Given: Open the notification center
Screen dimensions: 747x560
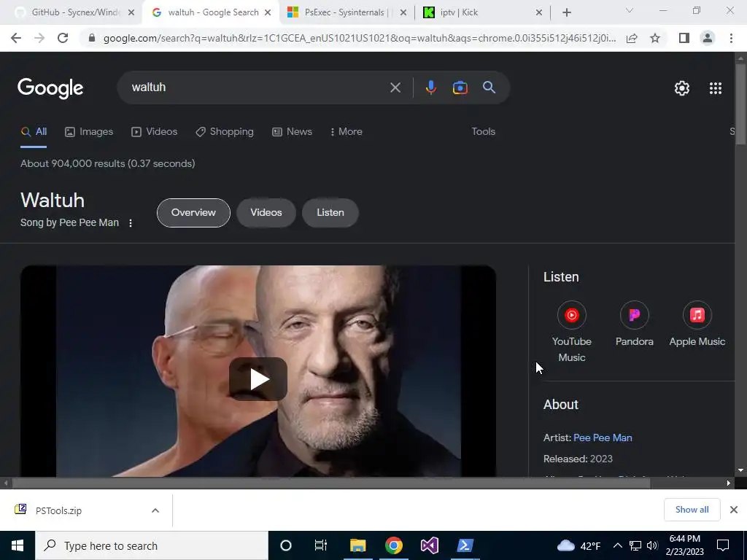Looking at the screenshot, I should point(723,545).
